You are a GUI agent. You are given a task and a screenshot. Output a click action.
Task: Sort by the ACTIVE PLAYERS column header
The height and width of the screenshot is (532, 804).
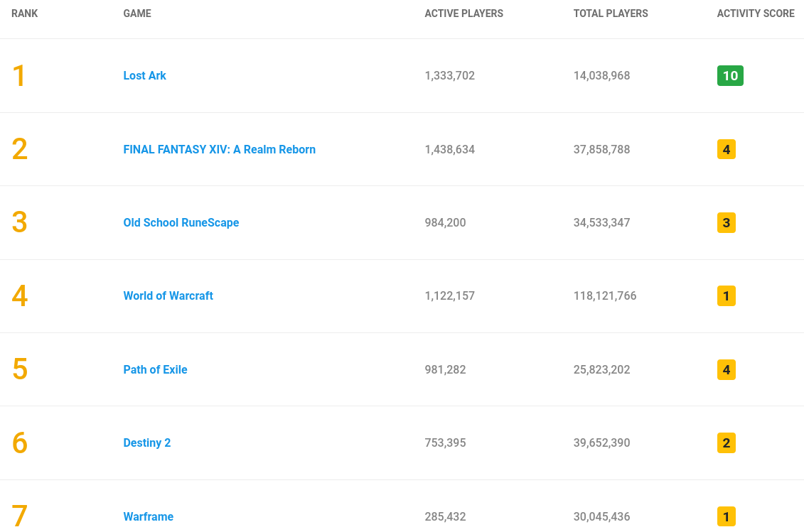[464, 13]
